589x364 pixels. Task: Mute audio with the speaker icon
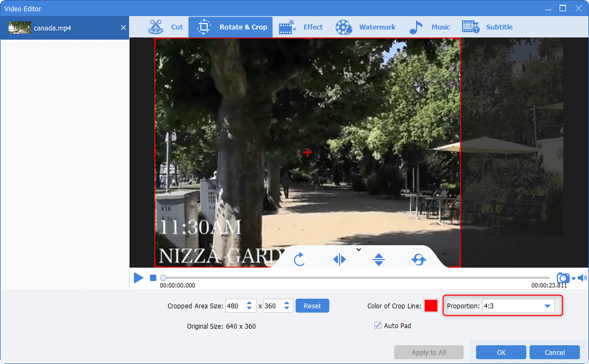tap(582, 278)
